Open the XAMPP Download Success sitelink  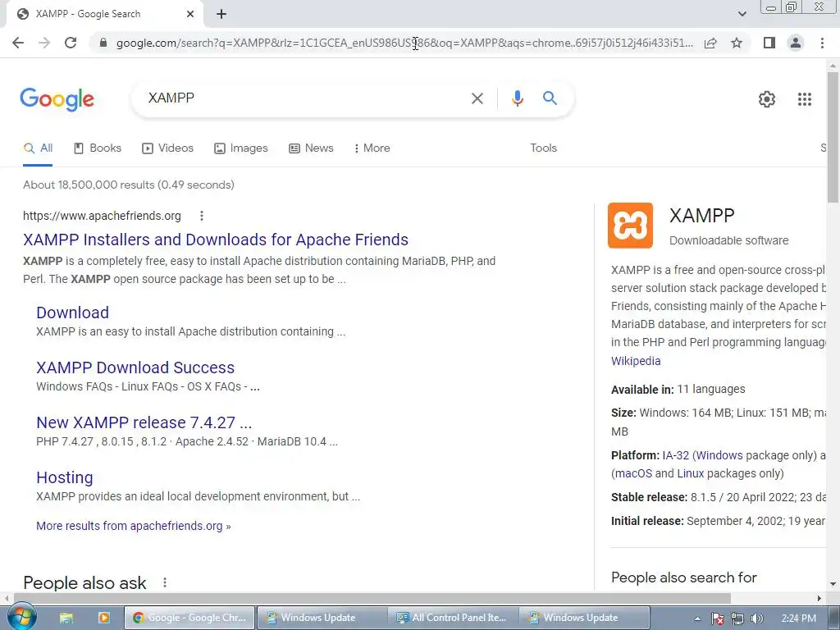click(135, 367)
